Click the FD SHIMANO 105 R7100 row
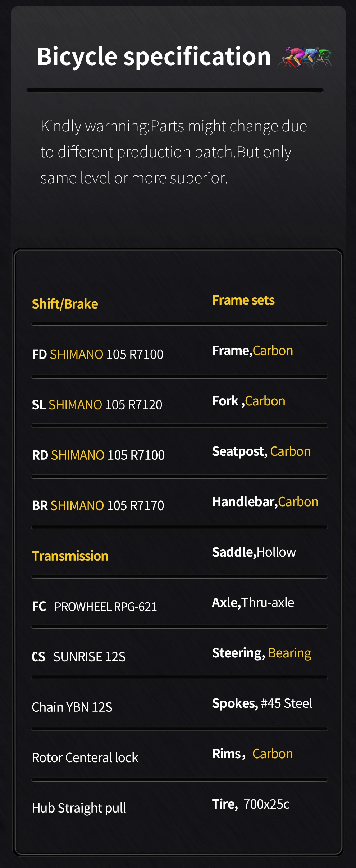The width and height of the screenshot is (356, 868). (98, 355)
